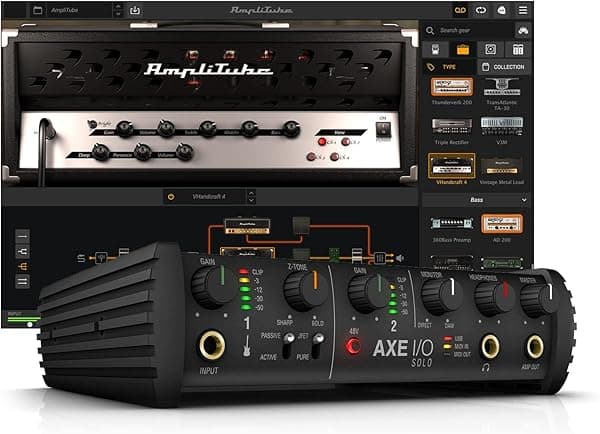
Task: Activate amp channel Ch 2 button
Action: pos(346,142)
